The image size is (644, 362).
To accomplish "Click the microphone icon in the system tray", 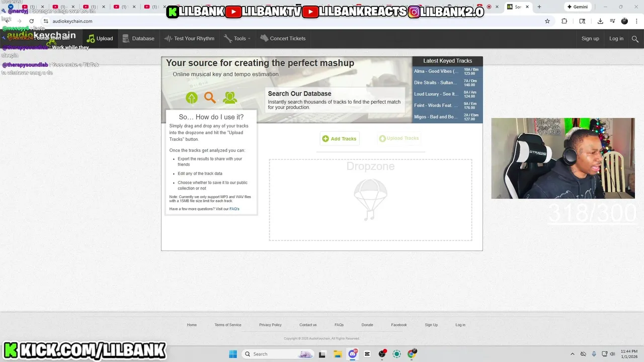I will click(594, 354).
